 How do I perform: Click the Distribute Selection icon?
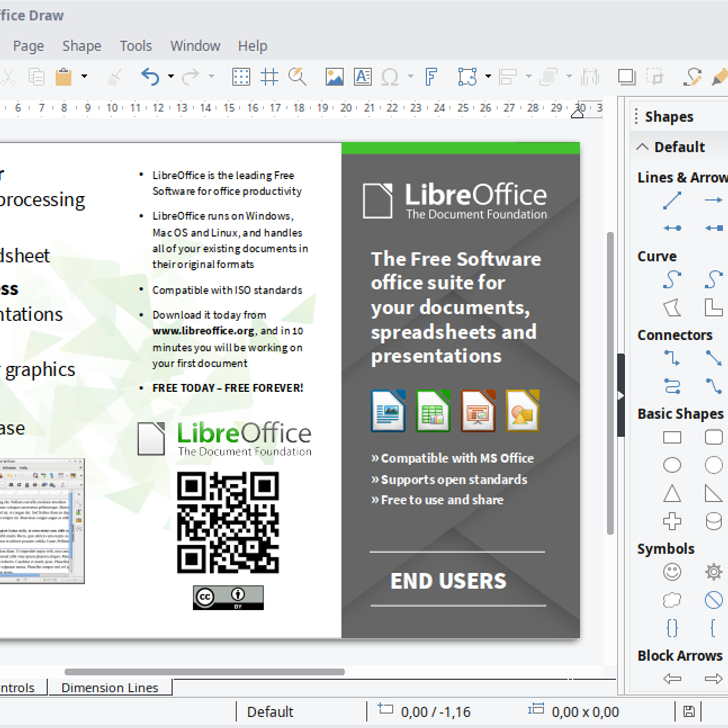590,77
